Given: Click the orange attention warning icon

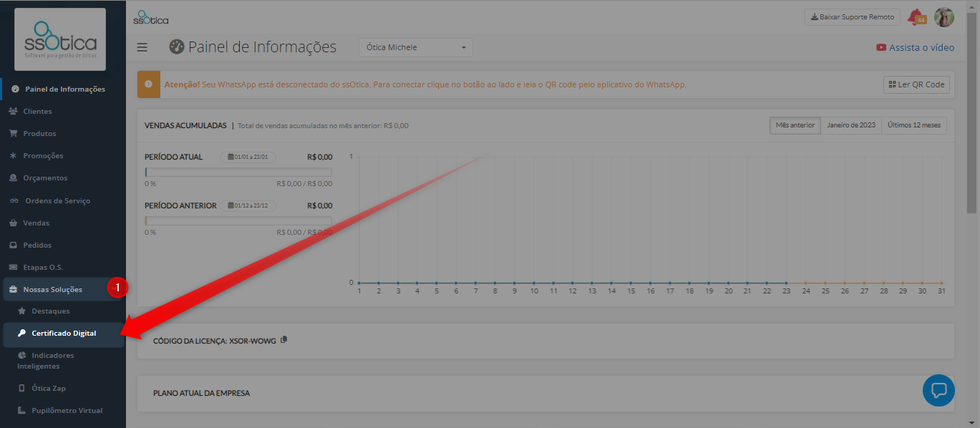Looking at the screenshot, I should click(148, 84).
